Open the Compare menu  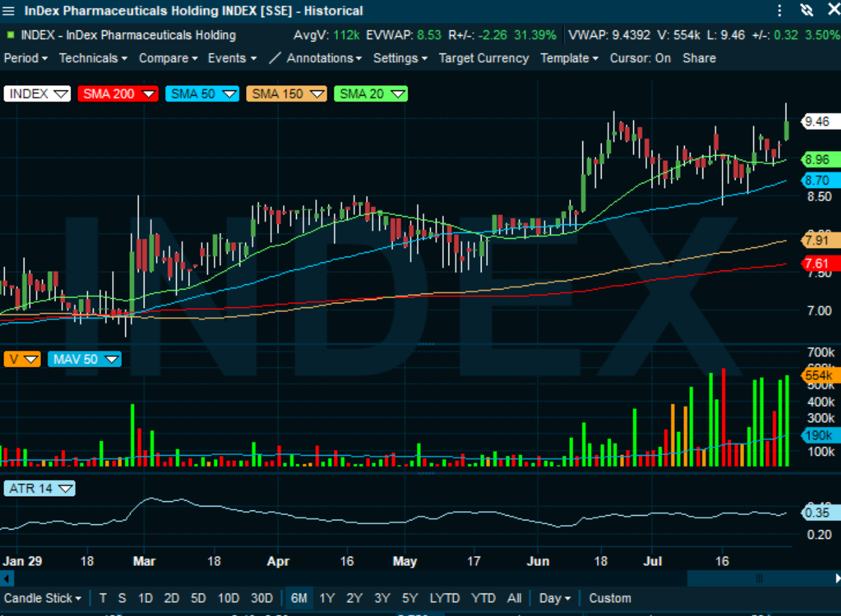[x=168, y=58]
